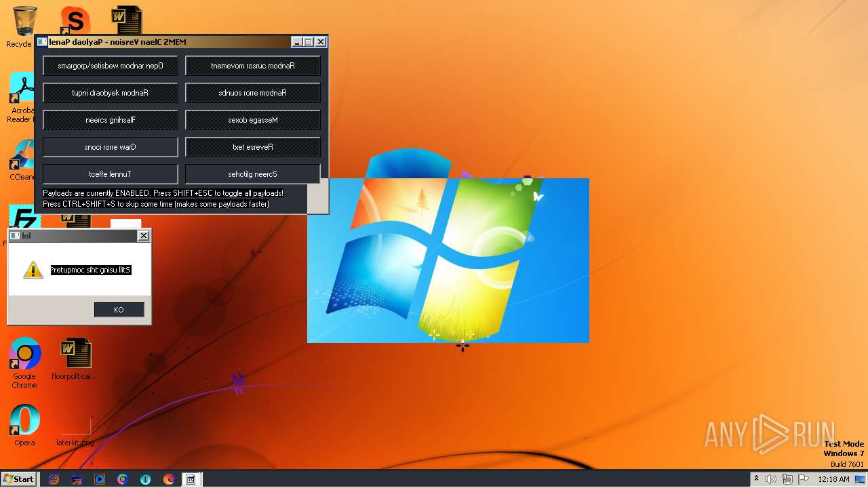Open the Start menu
The image size is (868, 488).
18,479
